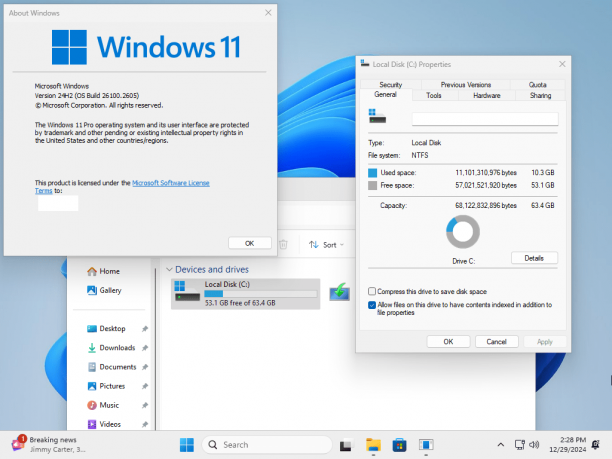This screenshot has width=612, height=459.
Task: Click the drive icon in Properties General tab
Action: coord(377,116)
